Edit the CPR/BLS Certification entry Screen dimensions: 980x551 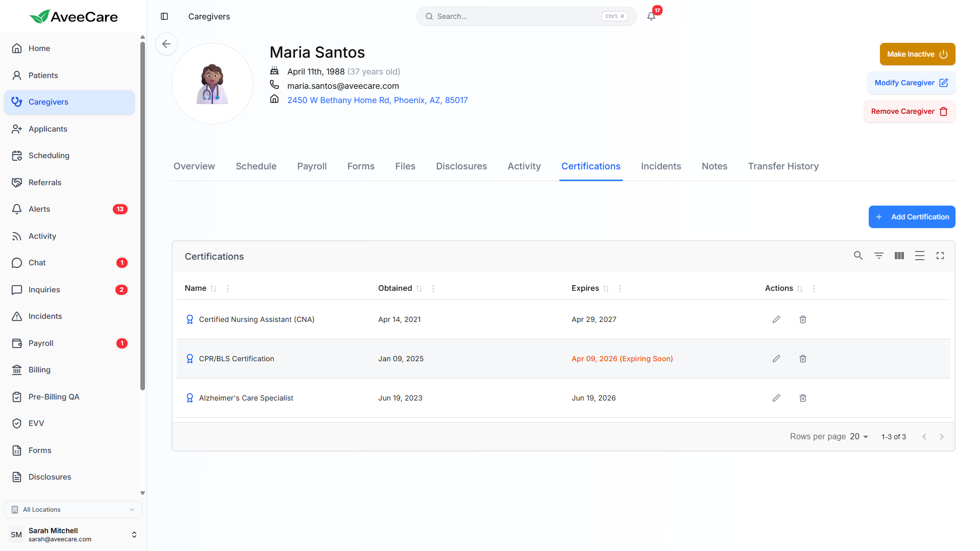coord(776,359)
